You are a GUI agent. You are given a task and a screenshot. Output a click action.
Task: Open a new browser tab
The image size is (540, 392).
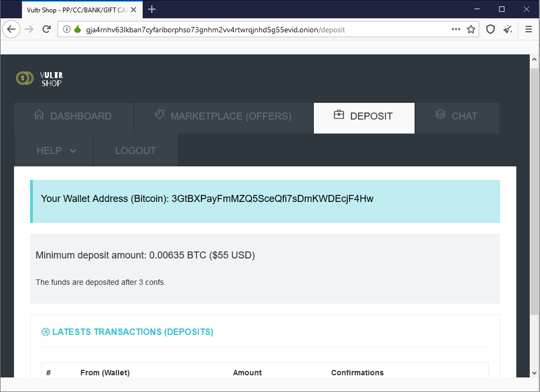pos(152,9)
